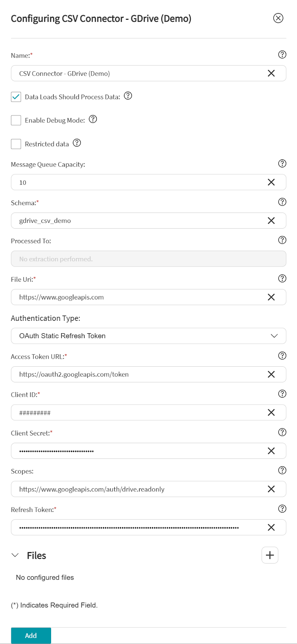Open help for Data Loads Should Process Data
Image resolution: width=297 pixels, height=644 pixels.
point(128,96)
